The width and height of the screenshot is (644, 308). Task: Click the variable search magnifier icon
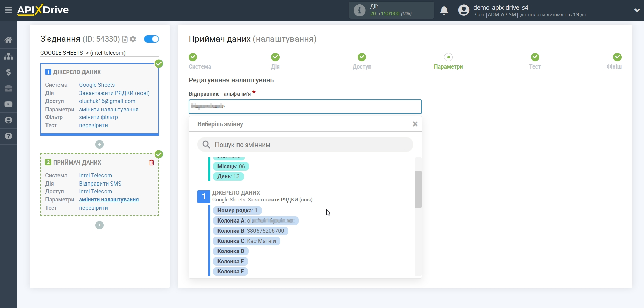click(x=206, y=145)
